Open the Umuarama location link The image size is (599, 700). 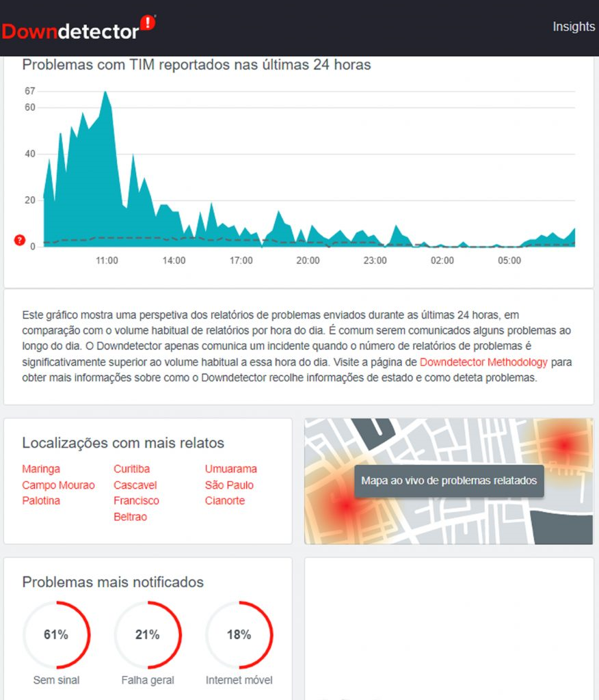click(x=231, y=469)
